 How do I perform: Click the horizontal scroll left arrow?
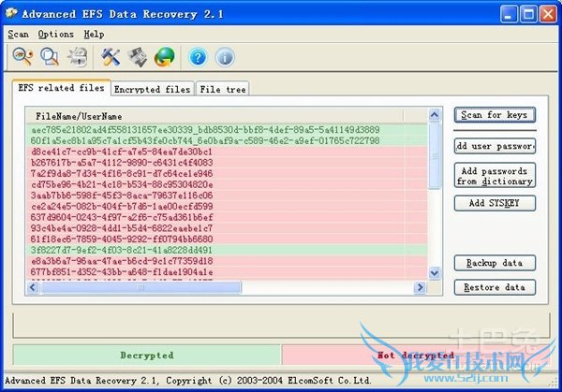point(33,287)
